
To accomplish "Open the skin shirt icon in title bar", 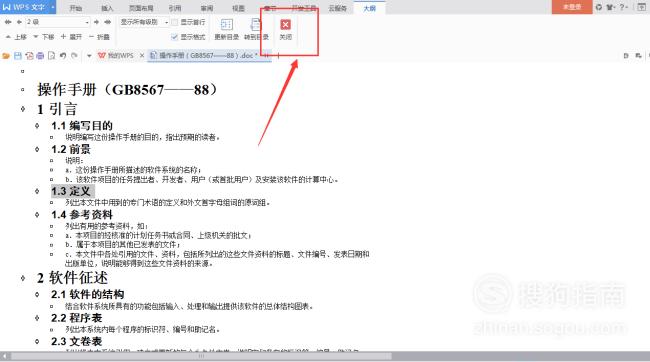I will click(611, 7).
